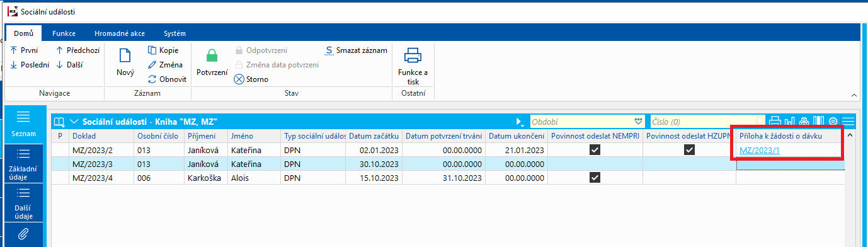Viewport: 868px width, 247px height.
Task: Open the Období dropdown
Action: [x=637, y=121]
